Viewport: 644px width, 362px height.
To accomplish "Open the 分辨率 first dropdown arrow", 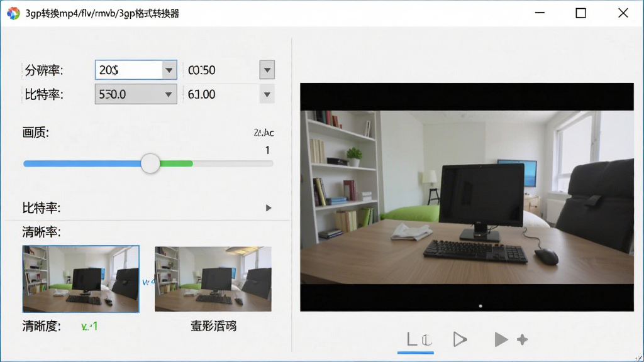I will click(x=169, y=70).
